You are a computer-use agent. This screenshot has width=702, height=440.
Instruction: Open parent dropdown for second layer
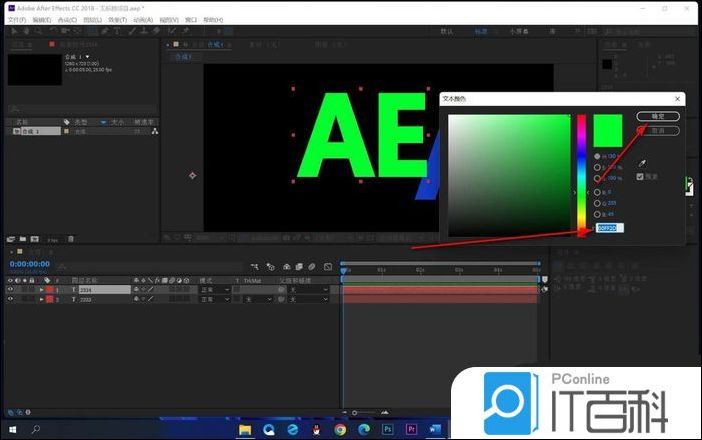[x=305, y=299]
